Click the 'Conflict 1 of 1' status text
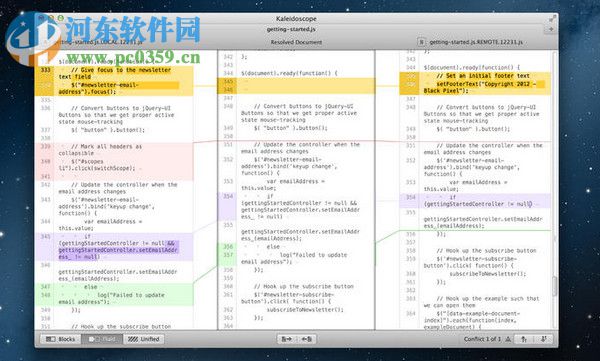Screen dimensions: 600x361 (x=483, y=339)
